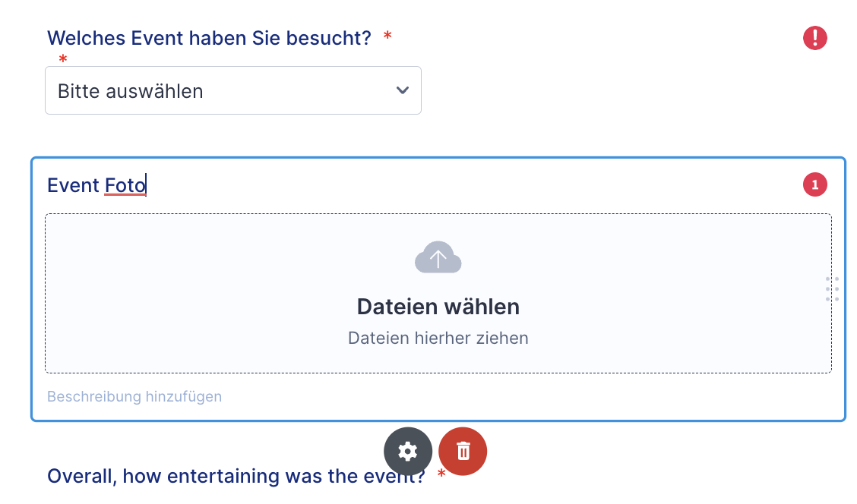
Task: Expand the dropdown using its chevron arrow
Action: (x=403, y=91)
